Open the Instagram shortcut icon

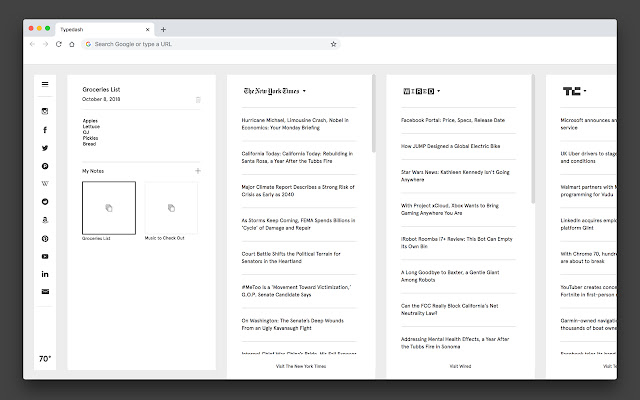[45, 111]
